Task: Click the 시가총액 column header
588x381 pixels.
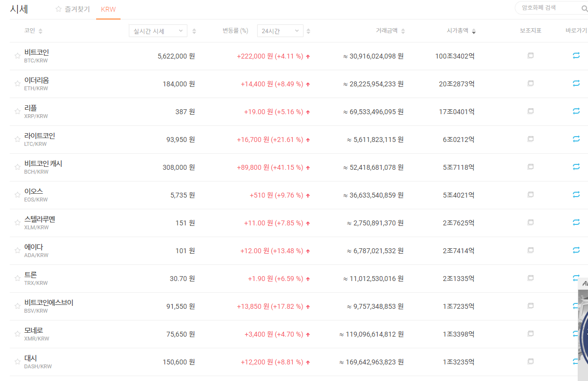Action: point(458,31)
